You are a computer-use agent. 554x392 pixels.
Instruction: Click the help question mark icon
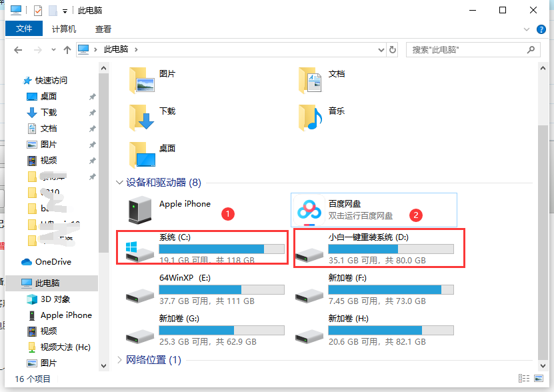click(542, 29)
